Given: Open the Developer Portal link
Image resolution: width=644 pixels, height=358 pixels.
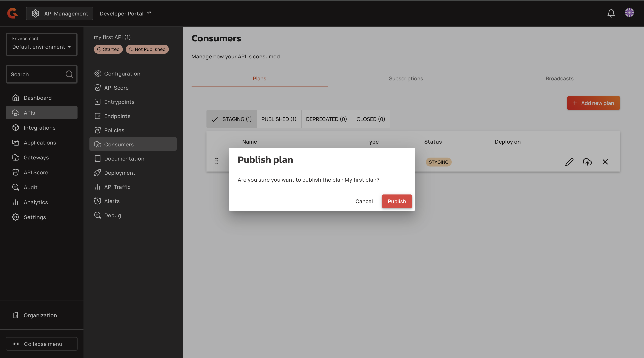Looking at the screenshot, I should click(x=125, y=13).
